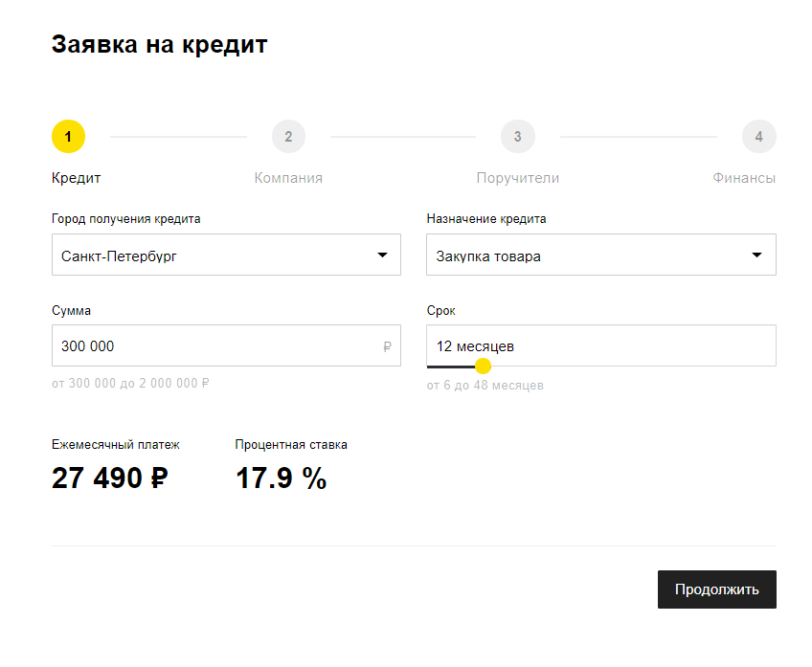This screenshot has width=812, height=667.
Task: Click the step 2 circle above Компания
Action: click(288, 136)
